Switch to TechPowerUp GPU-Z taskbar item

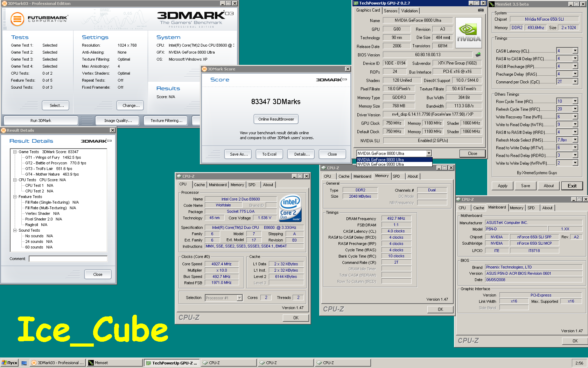(x=172, y=363)
